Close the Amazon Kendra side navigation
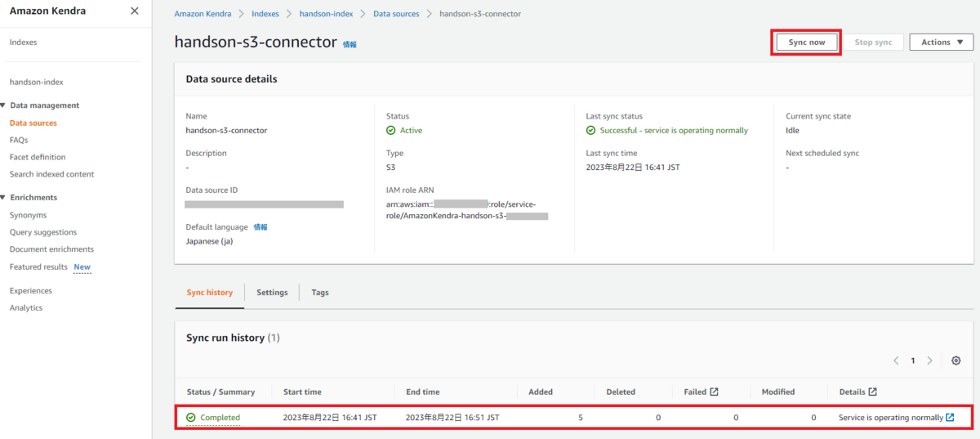 tap(135, 11)
